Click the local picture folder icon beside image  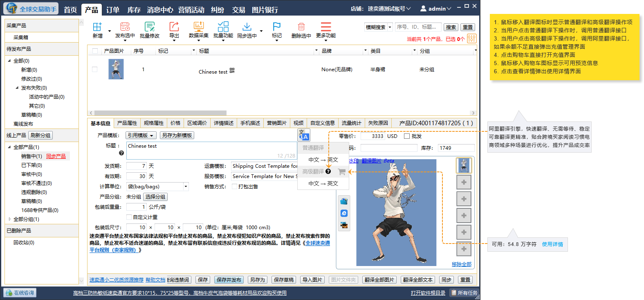[344, 201]
